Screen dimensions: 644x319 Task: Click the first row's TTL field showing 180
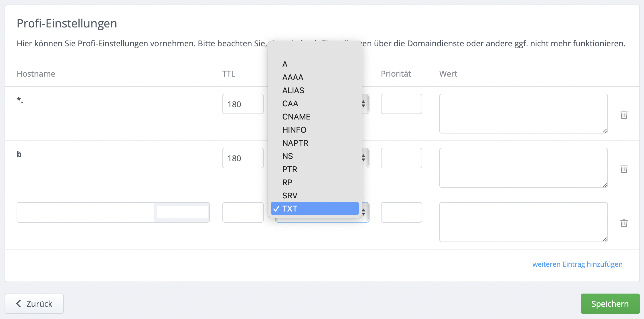click(243, 104)
